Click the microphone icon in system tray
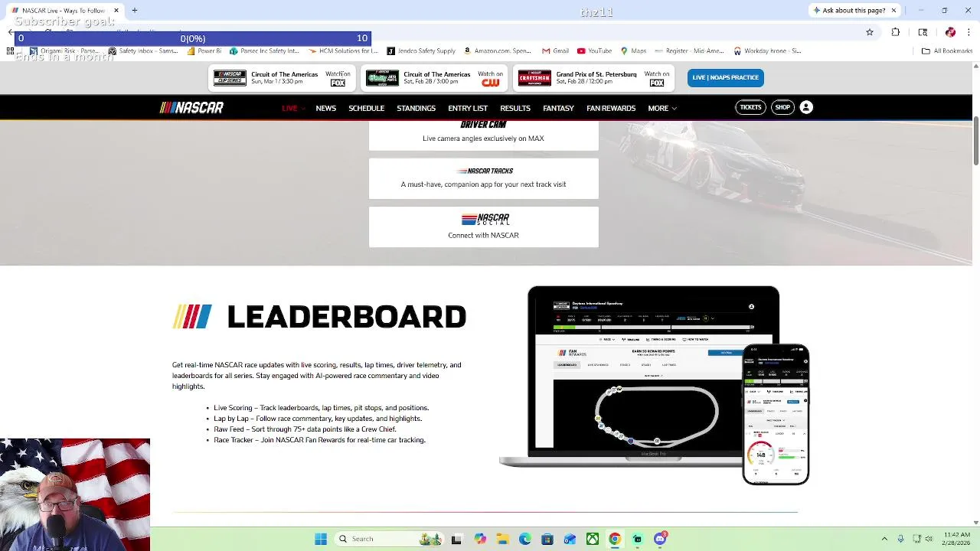Screen dimensions: 980x551 click(x=900, y=539)
